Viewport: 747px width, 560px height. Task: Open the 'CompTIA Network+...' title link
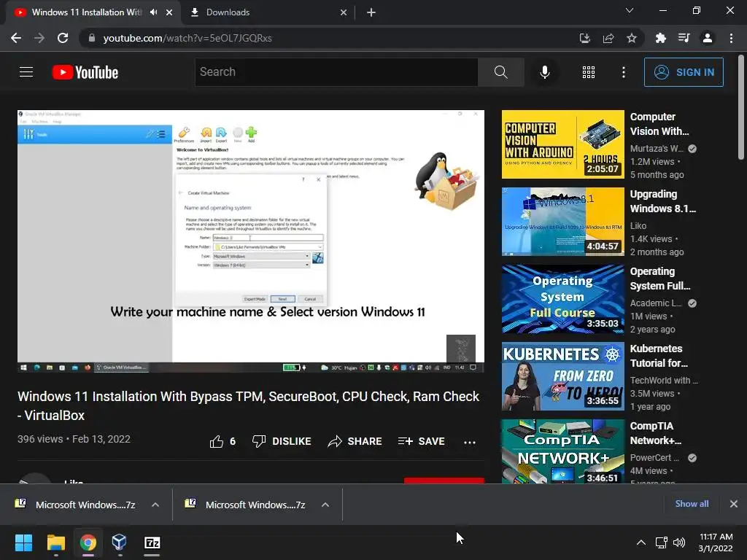[656, 433]
